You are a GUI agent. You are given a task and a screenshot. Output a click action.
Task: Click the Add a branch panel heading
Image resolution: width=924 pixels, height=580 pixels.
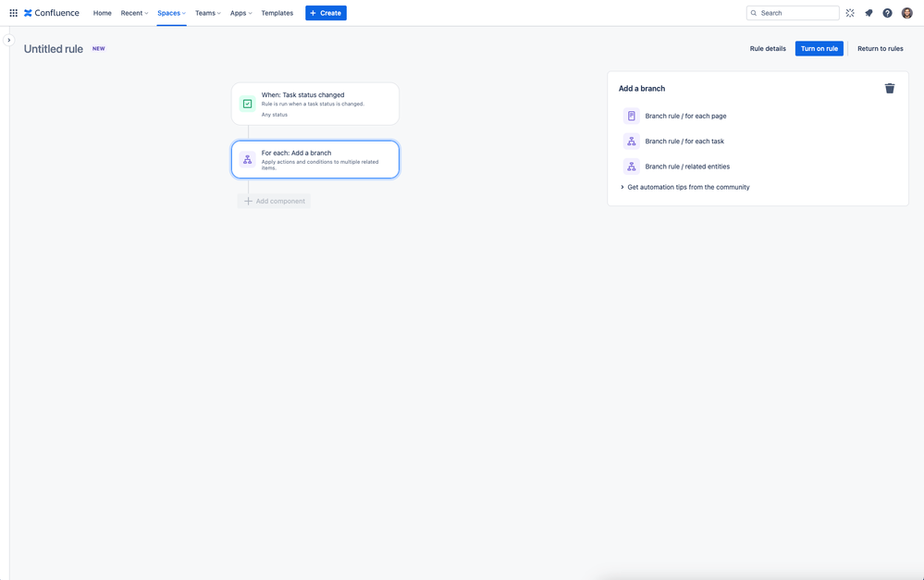[x=642, y=89]
